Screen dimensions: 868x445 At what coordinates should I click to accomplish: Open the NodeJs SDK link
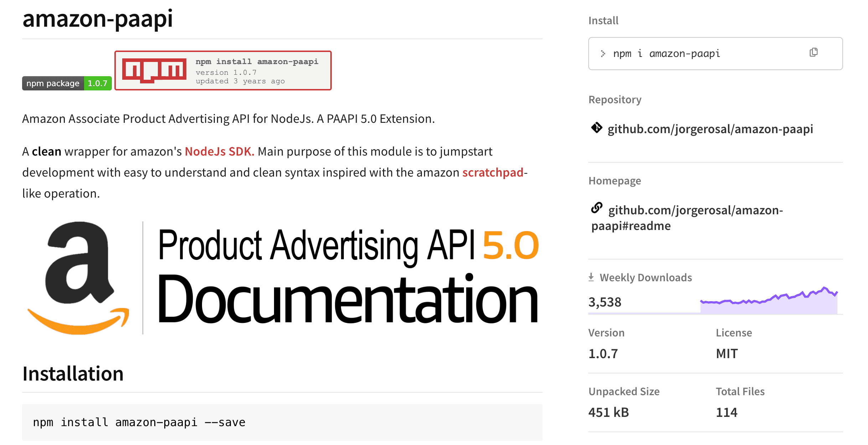coord(218,151)
